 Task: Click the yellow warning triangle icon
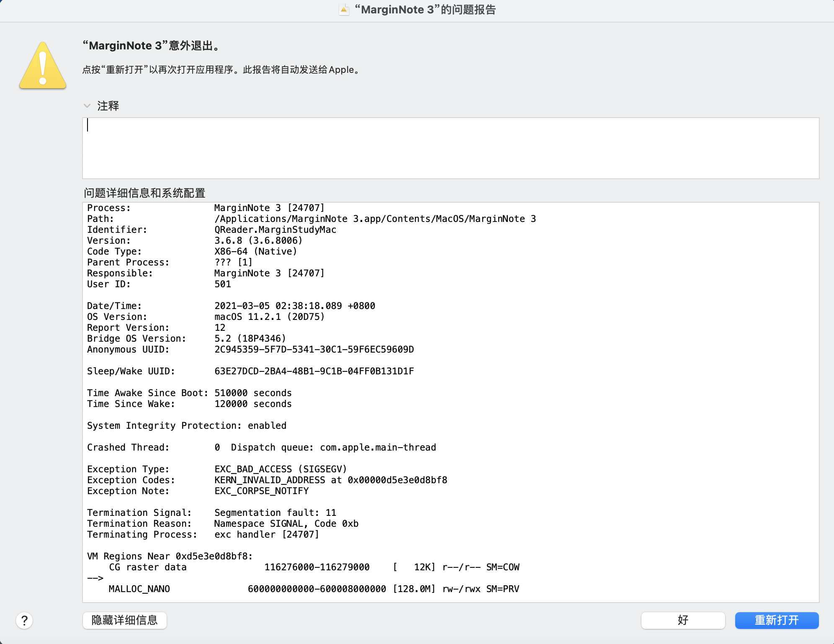pos(43,65)
